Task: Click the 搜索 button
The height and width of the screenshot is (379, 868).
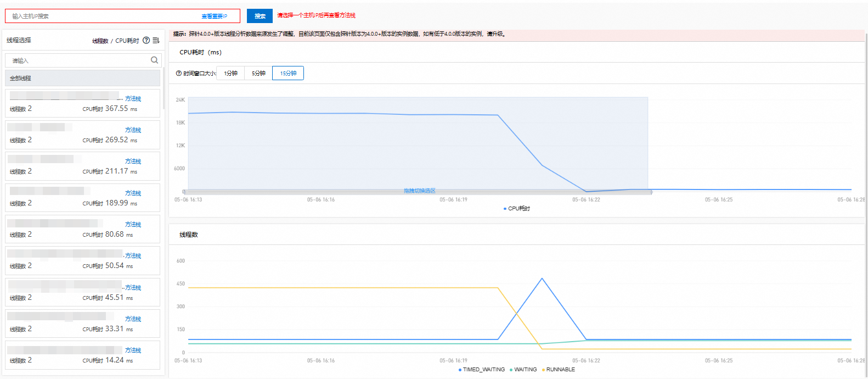Action: [260, 16]
